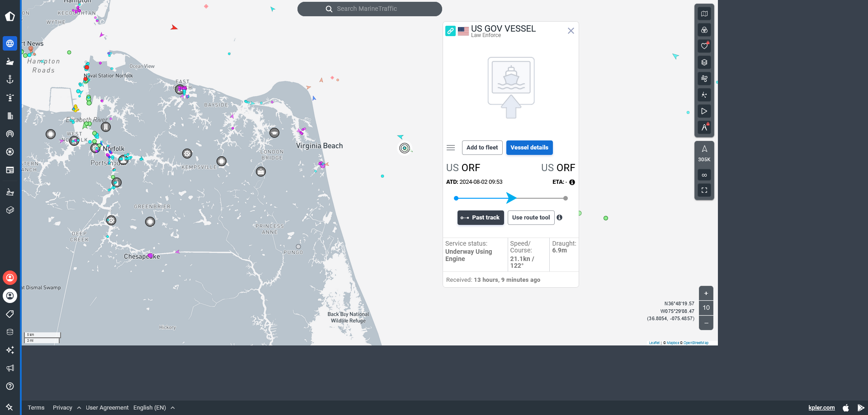Click Add to fleet button
The height and width of the screenshot is (415, 868).
(482, 148)
